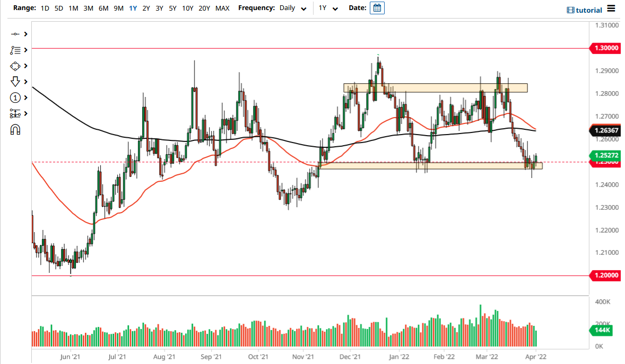Select the polygon shape drawing tool
Image resolution: width=625 pixels, height=364 pixels.
click(16, 66)
